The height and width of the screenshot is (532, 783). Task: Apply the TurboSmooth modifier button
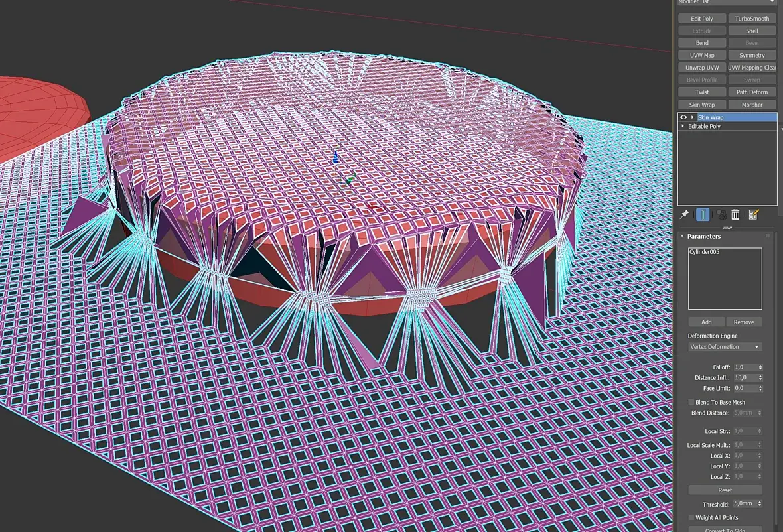752,19
